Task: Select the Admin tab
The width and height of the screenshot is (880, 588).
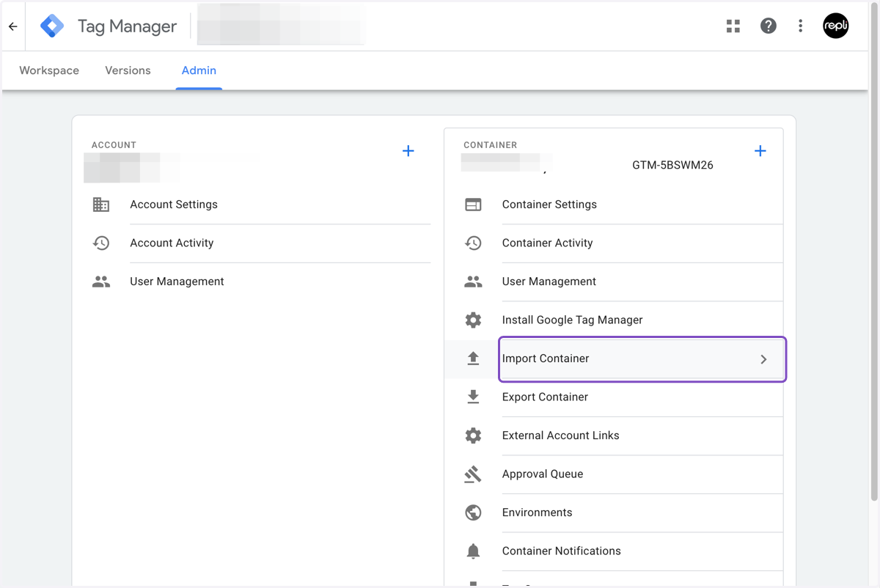Action: click(199, 70)
